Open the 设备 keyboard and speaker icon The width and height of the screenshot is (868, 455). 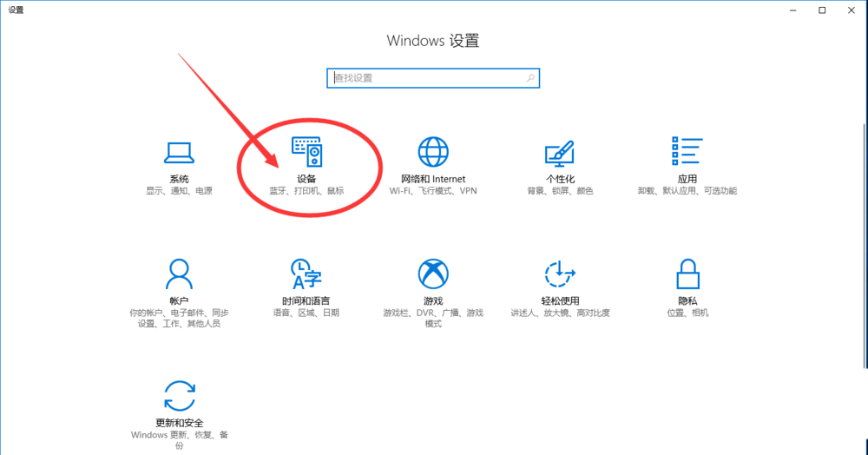[307, 152]
